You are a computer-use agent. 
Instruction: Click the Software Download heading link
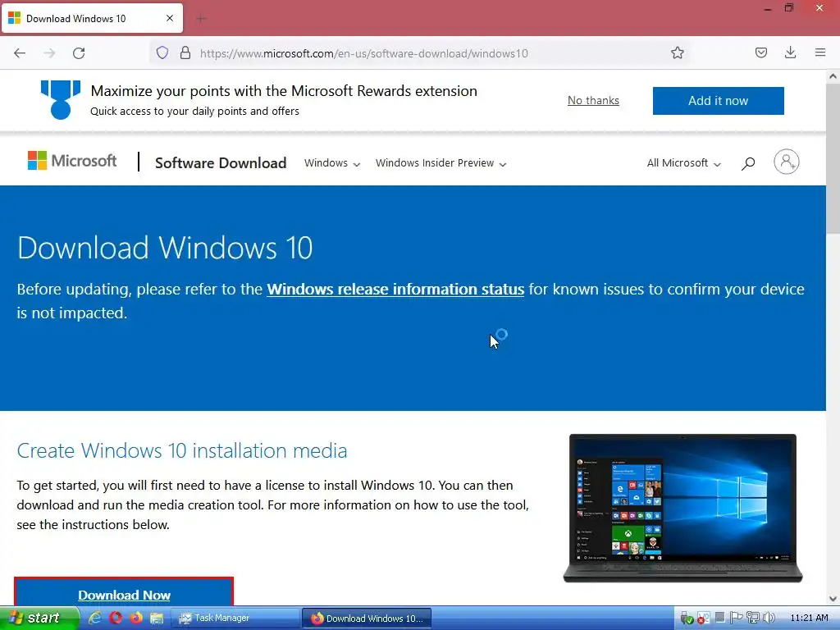tap(221, 163)
